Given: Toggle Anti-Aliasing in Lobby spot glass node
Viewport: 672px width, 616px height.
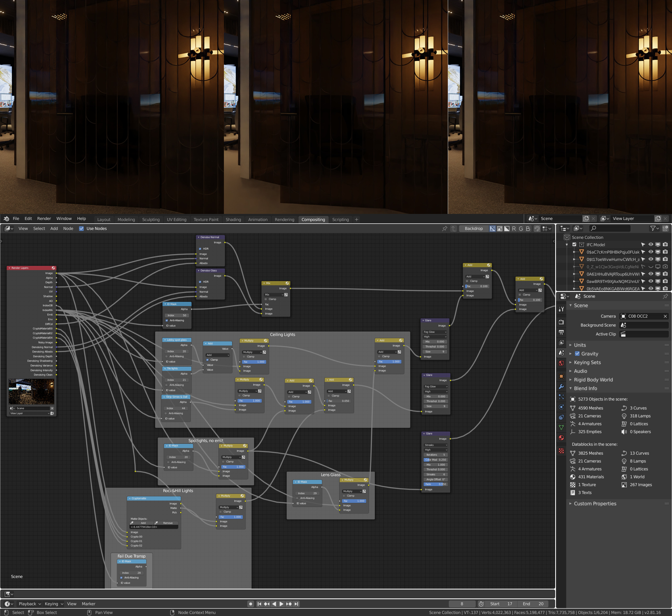Looking at the screenshot, I should click(x=167, y=356).
